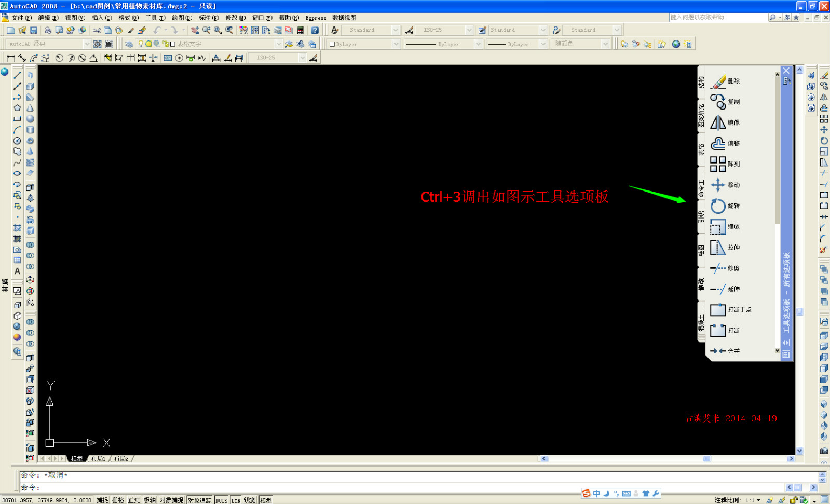Viewport: 830px width, 504px height.
Task: Switch to the 布局2 layout tab
Action: (121, 459)
